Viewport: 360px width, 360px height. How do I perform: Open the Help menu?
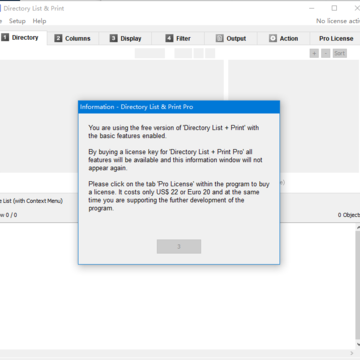[x=39, y=21]
